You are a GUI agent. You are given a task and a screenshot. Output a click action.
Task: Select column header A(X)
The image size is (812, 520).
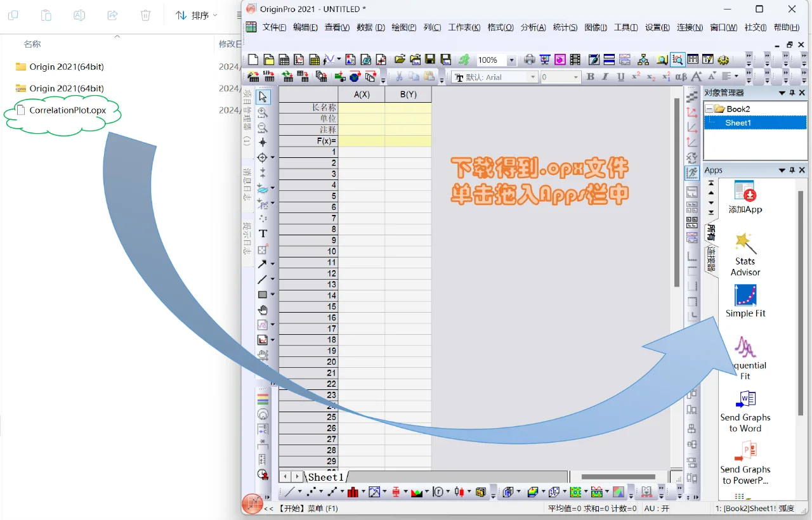coord(362,94)
